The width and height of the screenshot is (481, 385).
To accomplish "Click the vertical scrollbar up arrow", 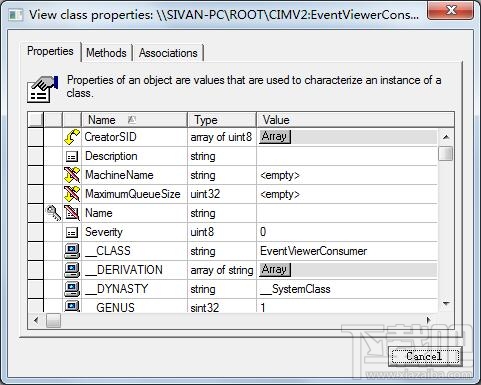I will tap(446, 137).
